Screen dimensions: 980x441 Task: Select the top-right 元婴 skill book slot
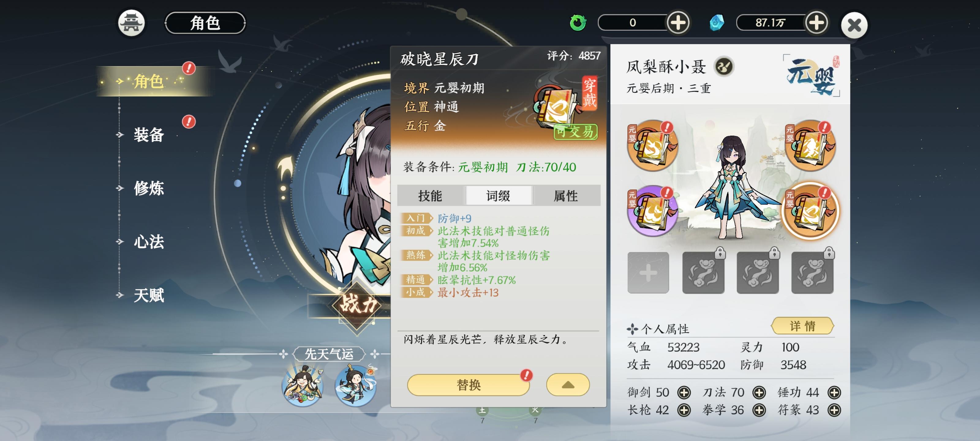(810, 145)
